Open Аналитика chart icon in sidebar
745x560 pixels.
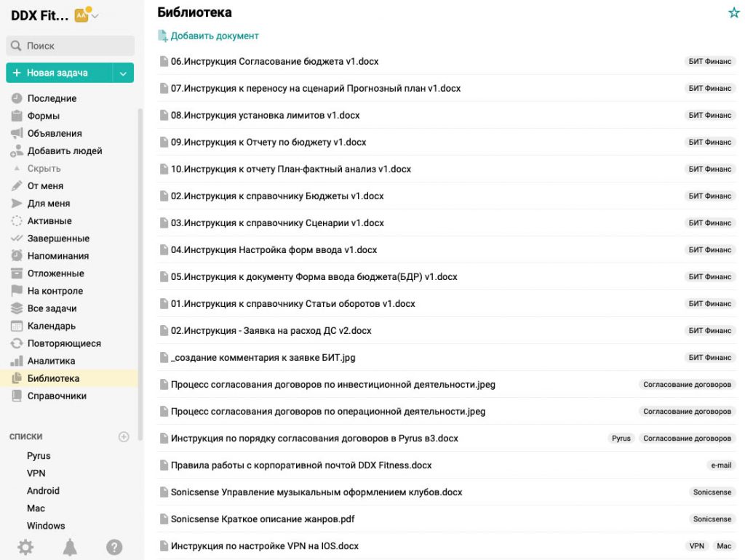(17, 361)
